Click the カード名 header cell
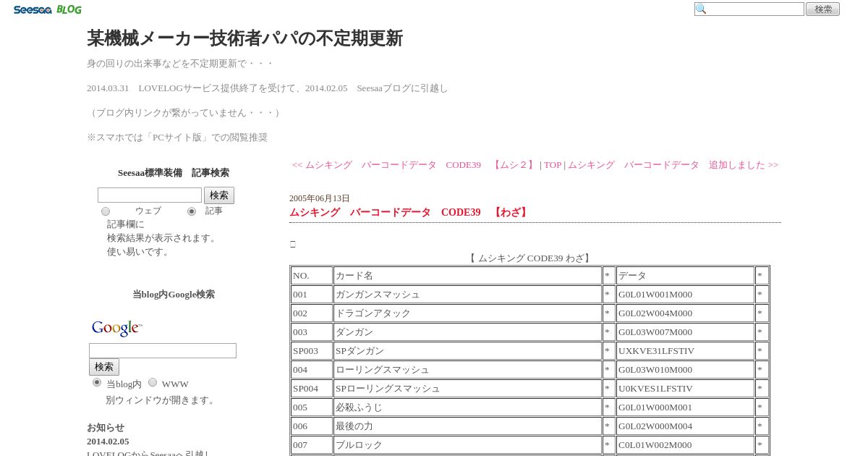This screenshot has width=868, height=456. click(x=467, y=276)
